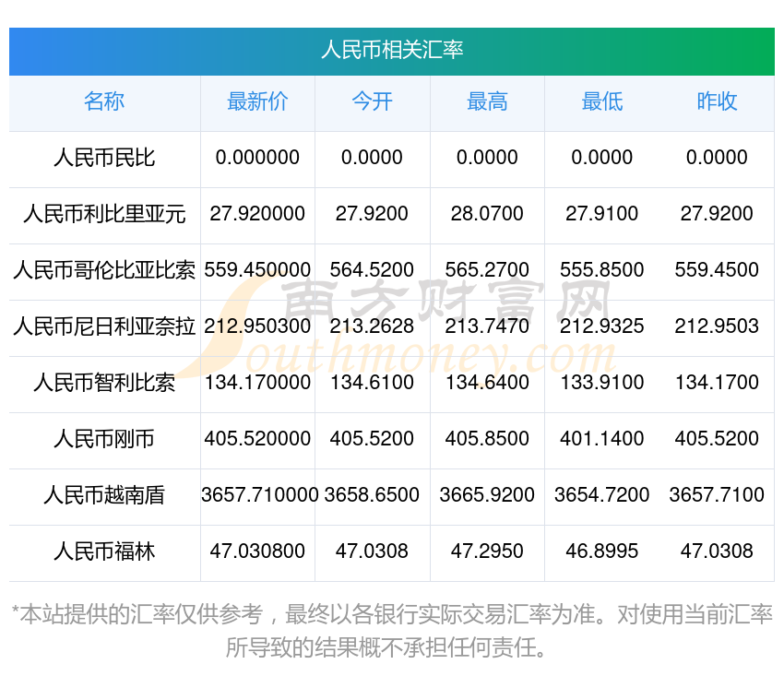Click the high value 405.8500
Screen dimensions: 784x676
pos(487,439)
